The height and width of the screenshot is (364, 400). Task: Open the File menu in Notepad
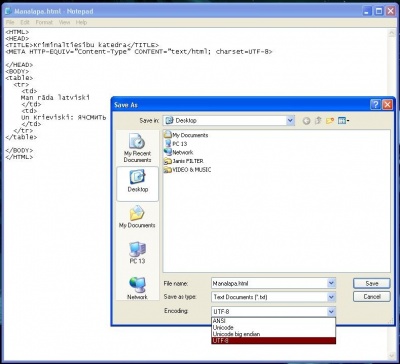click(x=10, y=22)
